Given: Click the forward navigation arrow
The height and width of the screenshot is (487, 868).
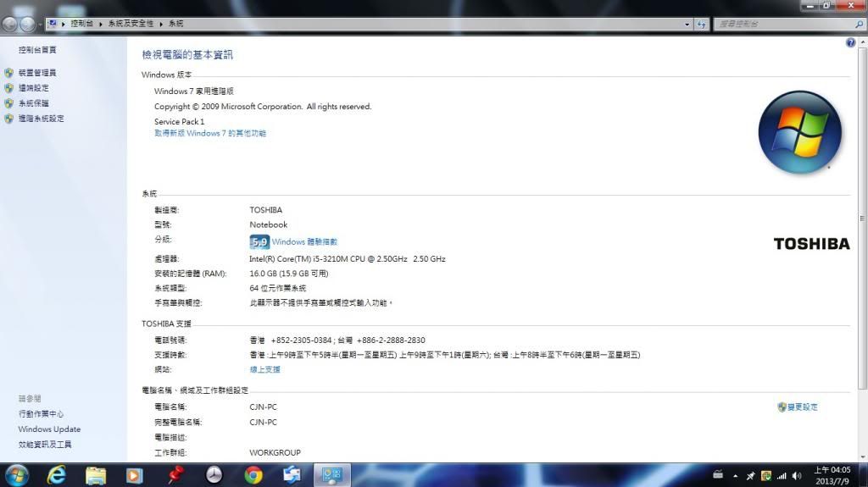Looking at the screenshot, I should click(27, 24).
